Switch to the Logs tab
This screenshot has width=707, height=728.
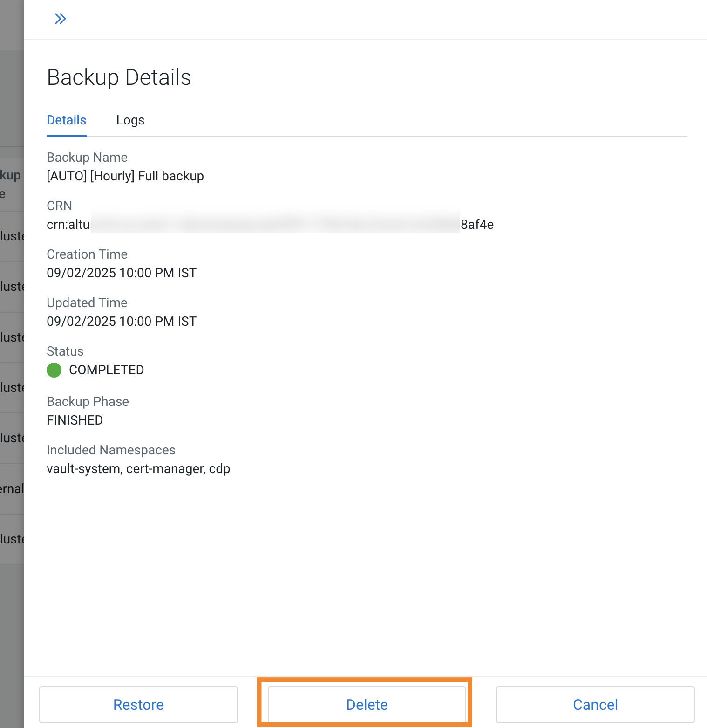[130, 120]
